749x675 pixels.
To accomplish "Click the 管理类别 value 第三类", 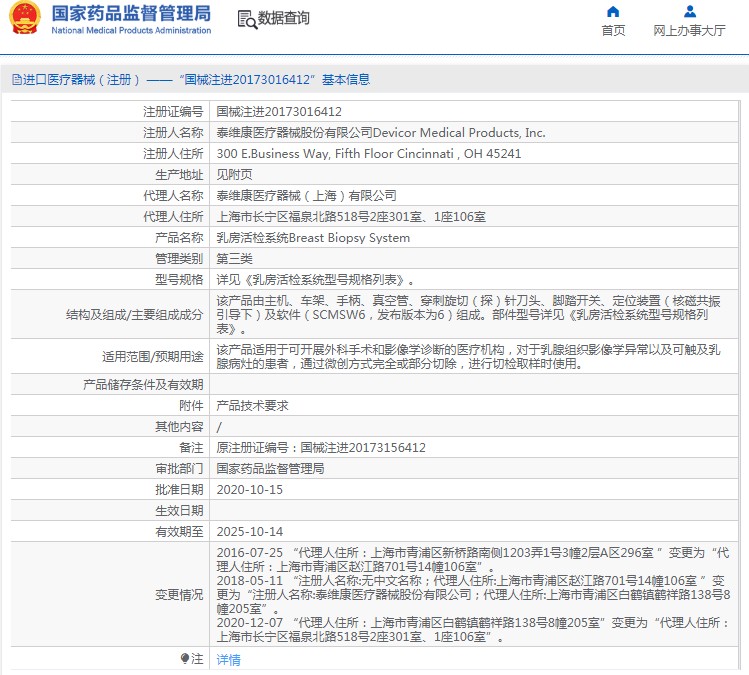I will tap(235, 259).
